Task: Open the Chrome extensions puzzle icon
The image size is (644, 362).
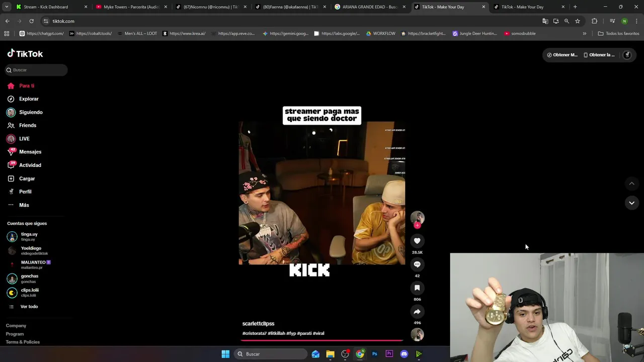Action: coord(595,21)
